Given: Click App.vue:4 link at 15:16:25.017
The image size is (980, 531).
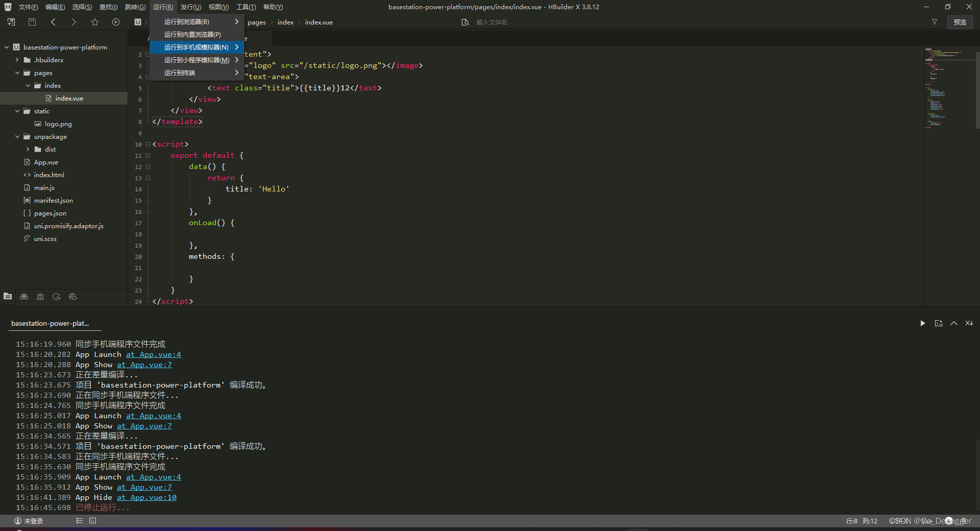Looking at the screenshot, I should pyautogui.click(x=154, y=416).
